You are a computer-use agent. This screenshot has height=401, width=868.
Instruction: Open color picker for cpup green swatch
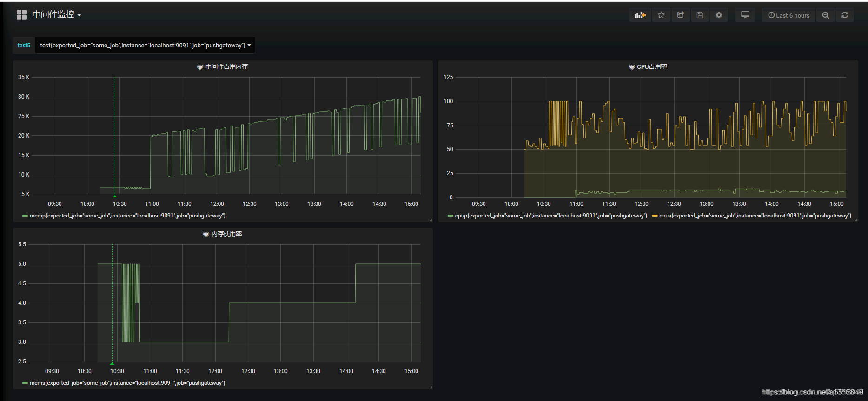coord(451,216)
